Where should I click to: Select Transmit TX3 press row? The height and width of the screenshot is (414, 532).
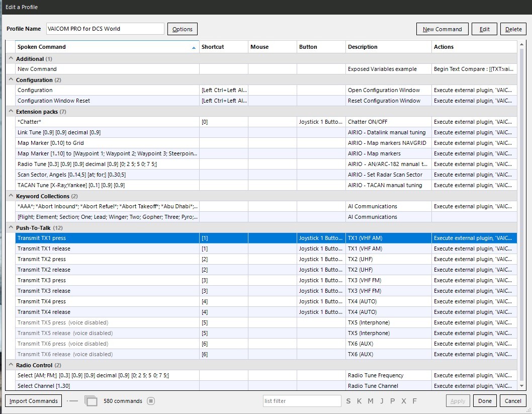pyautogui.click(x=266, y=280)
